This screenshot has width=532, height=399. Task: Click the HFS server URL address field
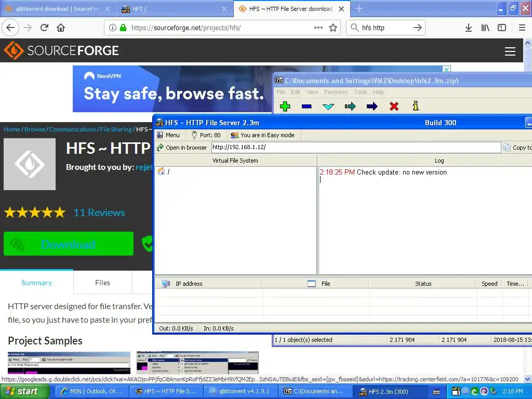[356, 147]
